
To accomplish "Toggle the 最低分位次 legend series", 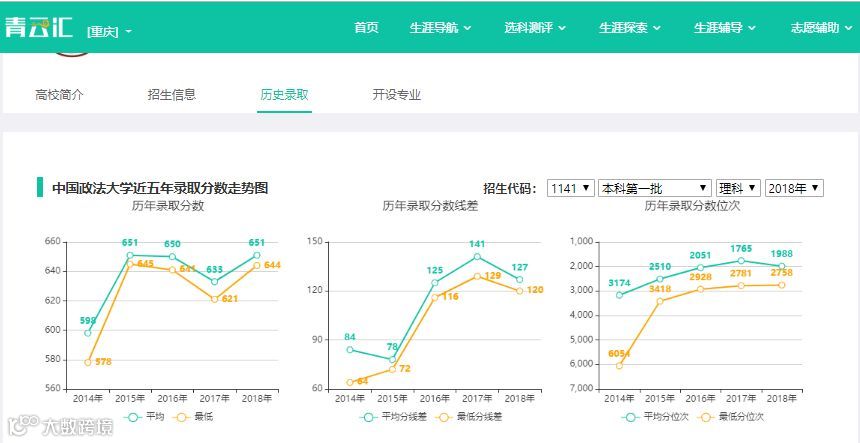I will click(x=731, y=417).
